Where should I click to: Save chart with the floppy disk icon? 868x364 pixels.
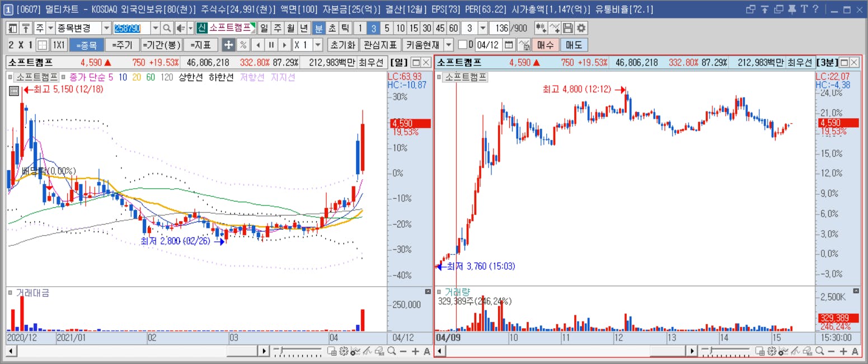pos(568,28)
